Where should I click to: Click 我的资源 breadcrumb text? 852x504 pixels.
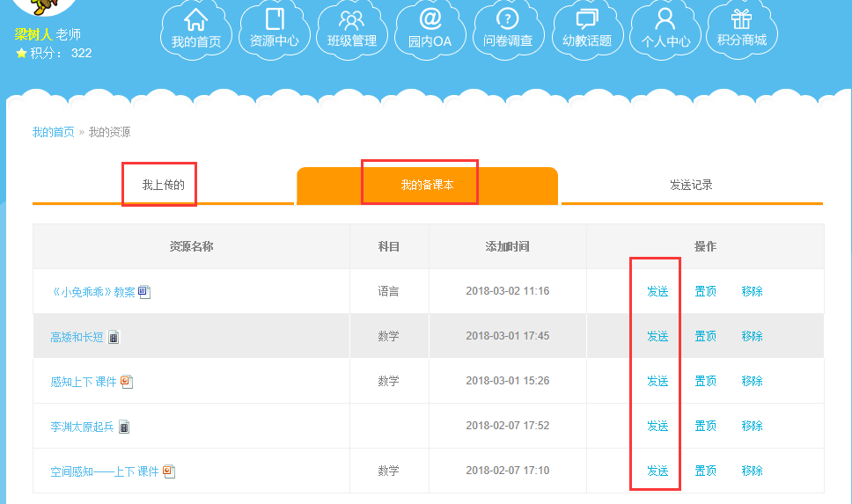[110, 132]
